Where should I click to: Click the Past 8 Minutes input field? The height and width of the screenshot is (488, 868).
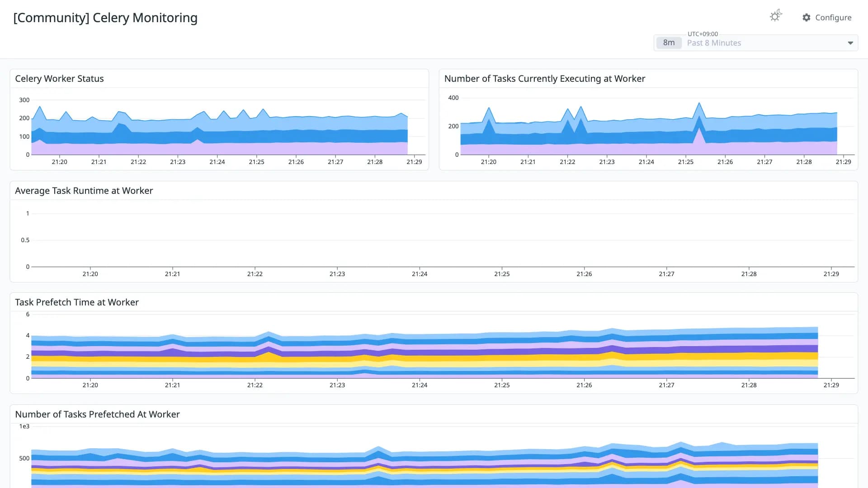tap(756, 43)
